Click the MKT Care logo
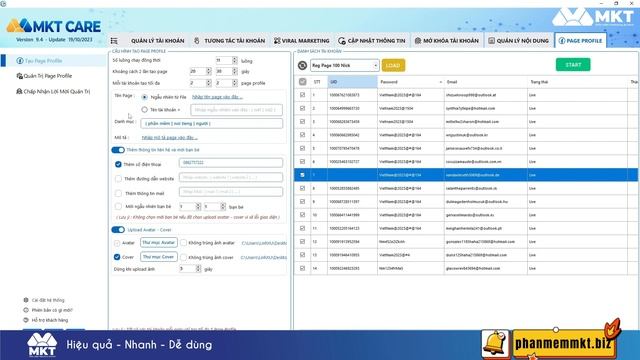 53,27
